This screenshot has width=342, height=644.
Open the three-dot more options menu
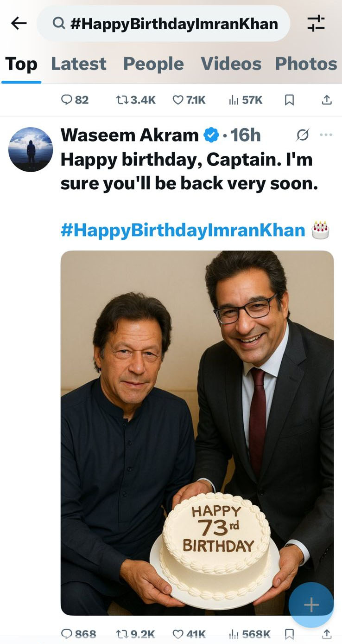(x=326, y=135)
